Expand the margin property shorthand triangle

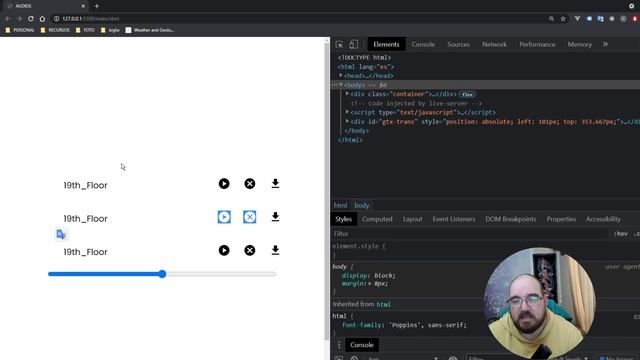pos(370,283)
